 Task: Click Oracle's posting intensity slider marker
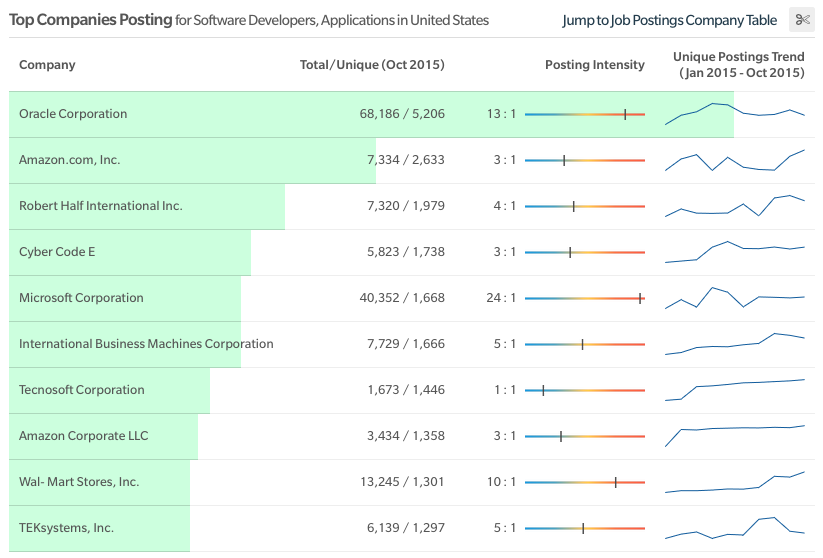(x=625, y=114)
